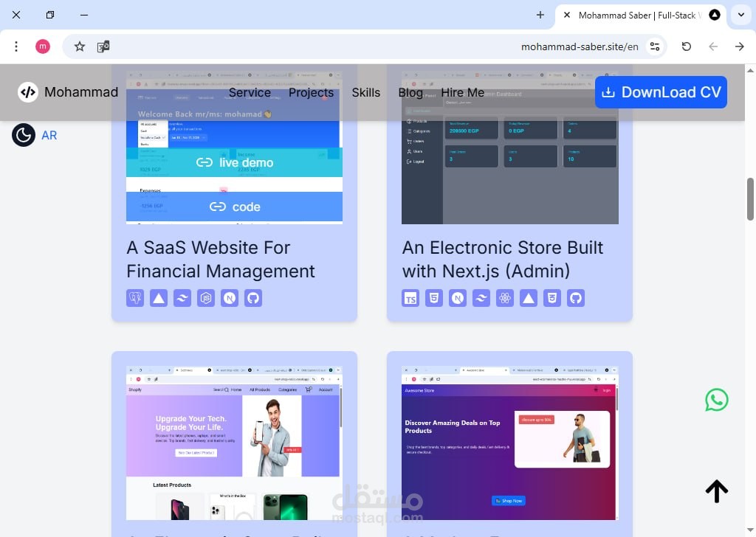Viewport: 756px width, 537px height.
Task: Click CSS3 icon on Electronic Store Admin card
Action: 552,298
